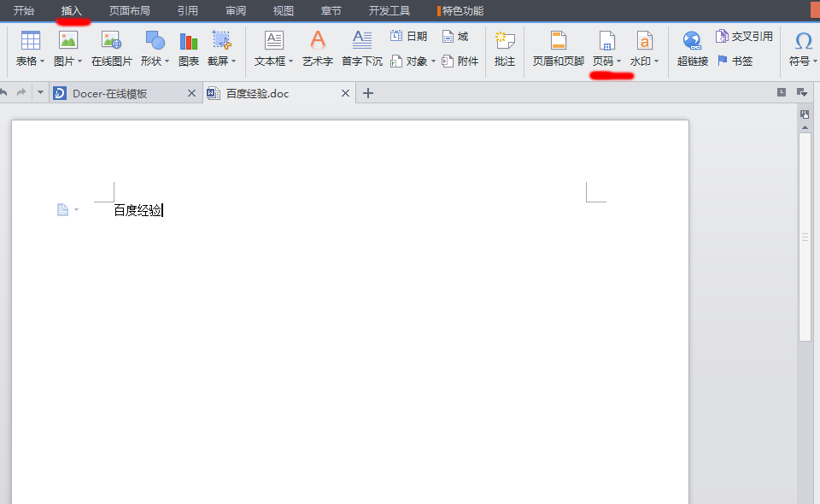
Task: Expand the 页码 dropdown arrow
Action: click(619, 62)
